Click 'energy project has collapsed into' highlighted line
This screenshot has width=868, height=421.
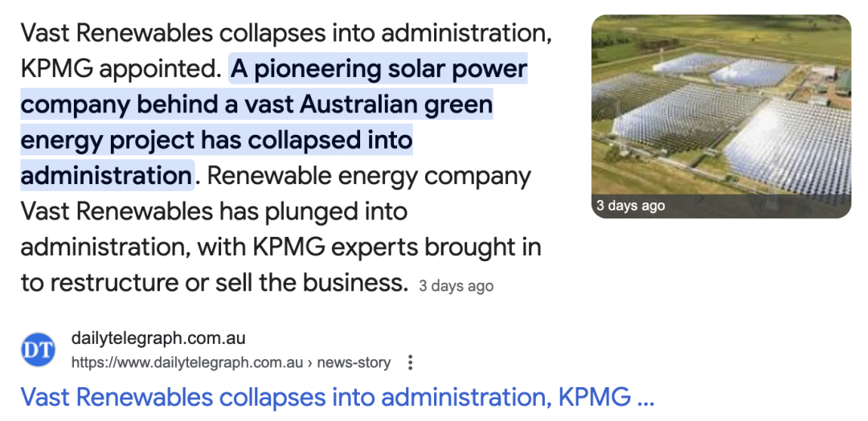(216, 140)
